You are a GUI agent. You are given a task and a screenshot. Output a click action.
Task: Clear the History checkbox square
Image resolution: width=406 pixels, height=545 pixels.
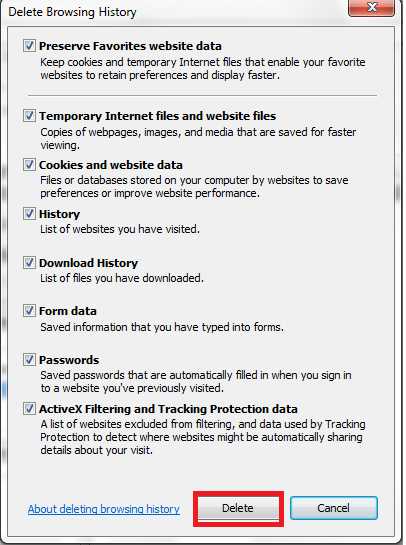click(29, 214)
